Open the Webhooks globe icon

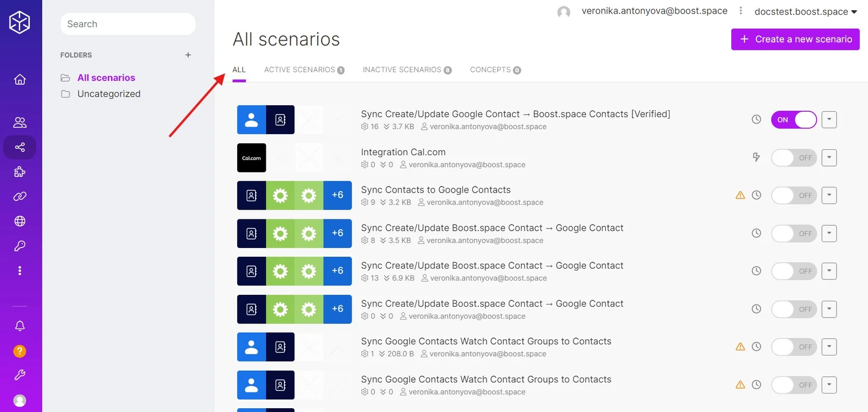[x=20, y=221]
